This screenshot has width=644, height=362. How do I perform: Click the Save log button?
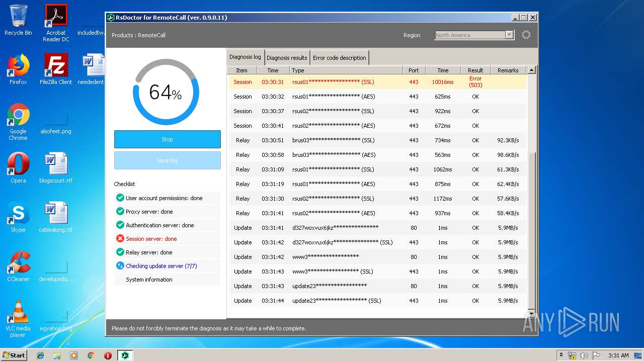(x=168, y=160)
